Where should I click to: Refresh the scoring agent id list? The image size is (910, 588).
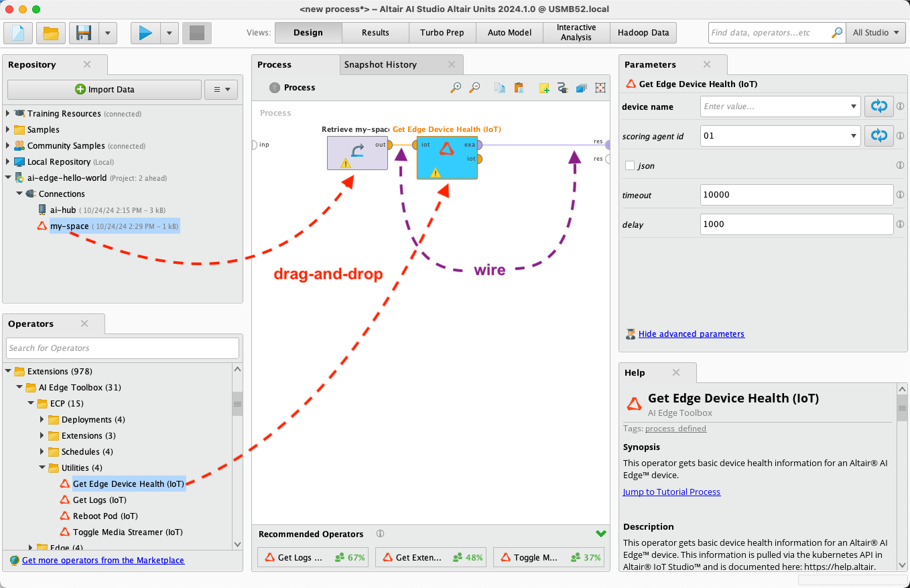tap(879, 135)
